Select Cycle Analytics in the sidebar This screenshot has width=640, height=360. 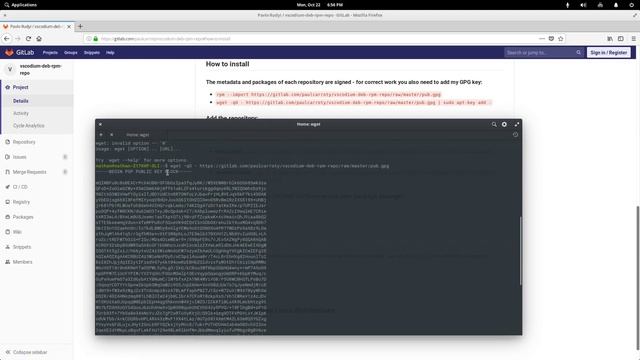pyautogui.click(x=29, y=126)
